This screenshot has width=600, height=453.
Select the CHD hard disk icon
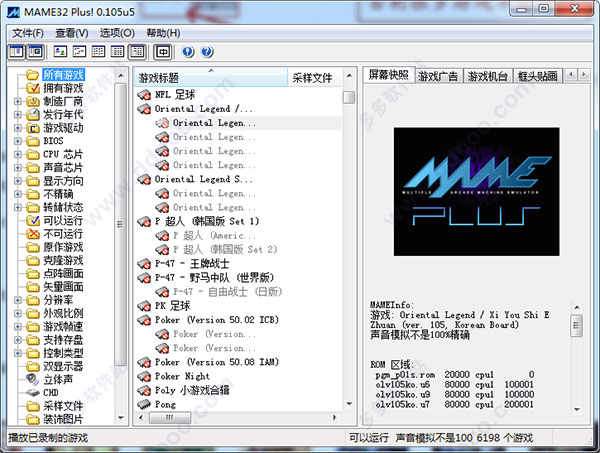33,393
